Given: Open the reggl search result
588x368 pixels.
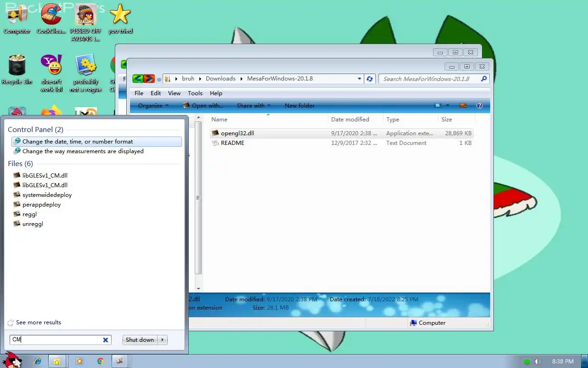Looking at the screenshot, I should (29, 214).
